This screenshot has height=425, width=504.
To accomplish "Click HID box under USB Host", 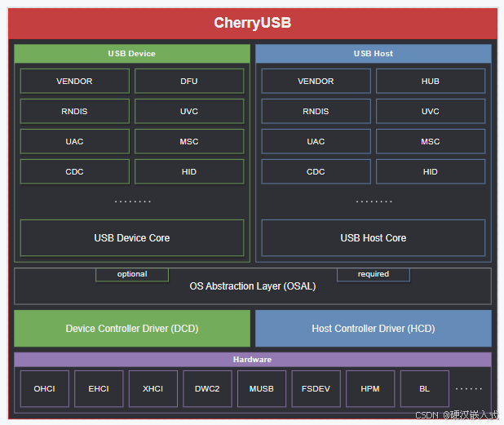I will [431, 171].
